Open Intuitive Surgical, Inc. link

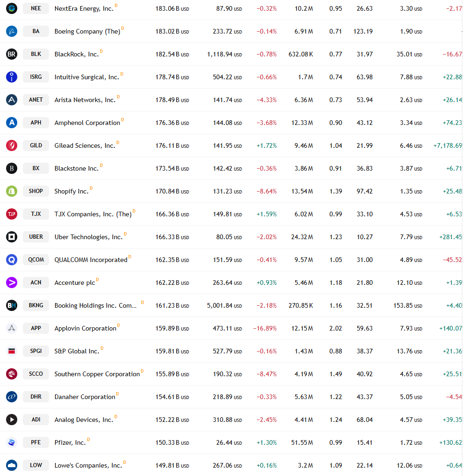pos(87,77)
